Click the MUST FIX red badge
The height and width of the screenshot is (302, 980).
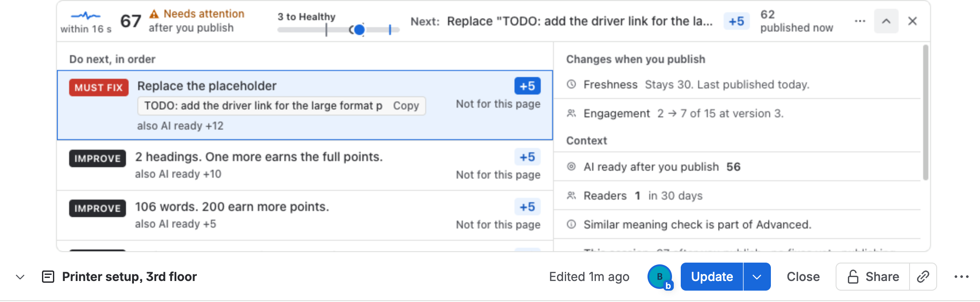coord(99,88)
